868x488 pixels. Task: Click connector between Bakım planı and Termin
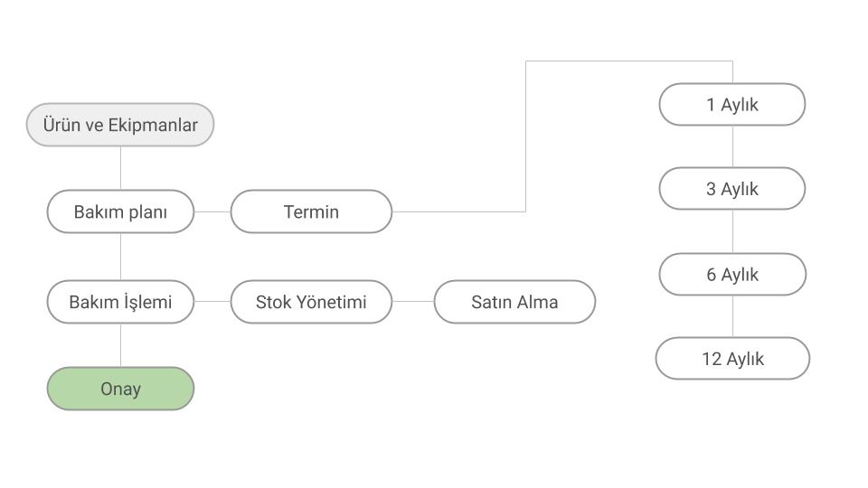pos(212,211)
